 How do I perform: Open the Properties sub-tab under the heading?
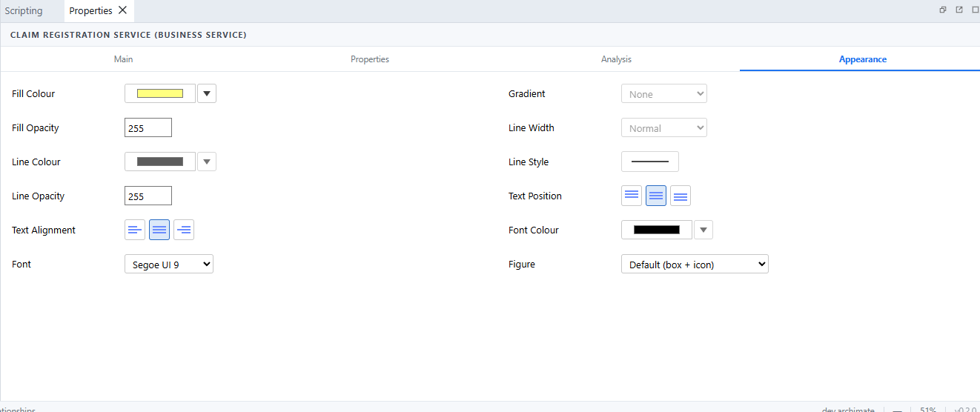[370, 59]
